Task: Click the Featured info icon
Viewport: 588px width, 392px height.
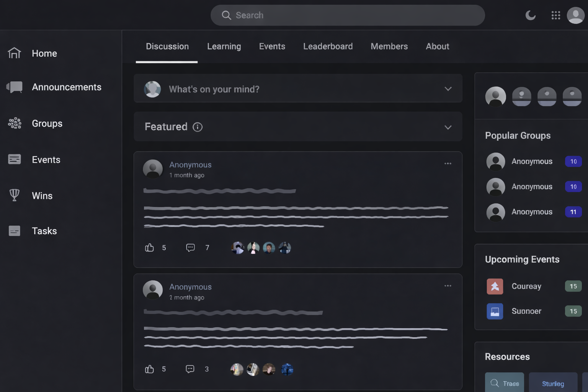Action: point(198,127)
